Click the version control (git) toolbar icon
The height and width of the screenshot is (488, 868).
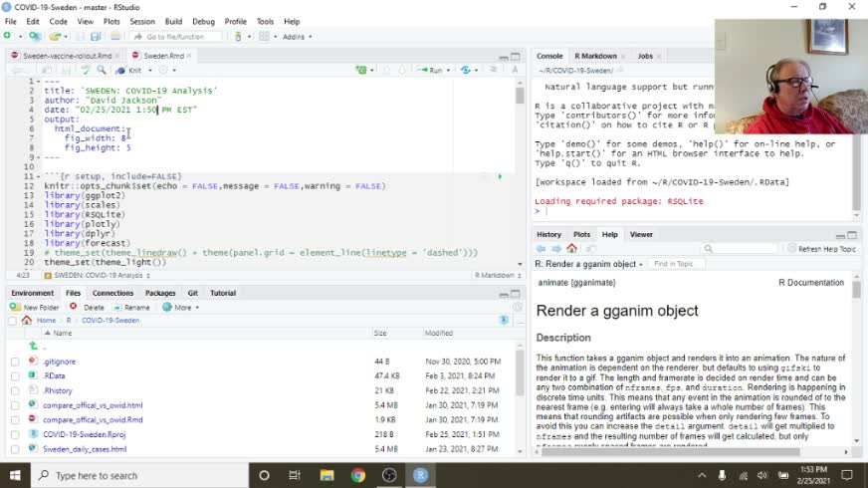pyautogui.click(x=238, y=37)
